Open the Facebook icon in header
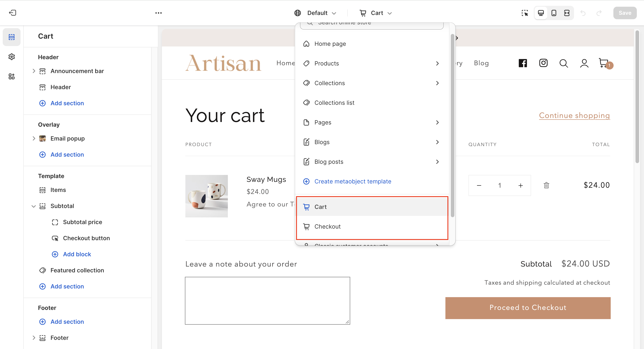644x349 pixels. [523, 63]
